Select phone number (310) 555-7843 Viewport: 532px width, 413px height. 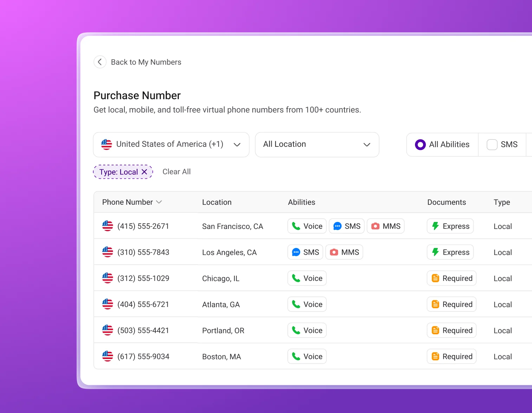(143, 252)
